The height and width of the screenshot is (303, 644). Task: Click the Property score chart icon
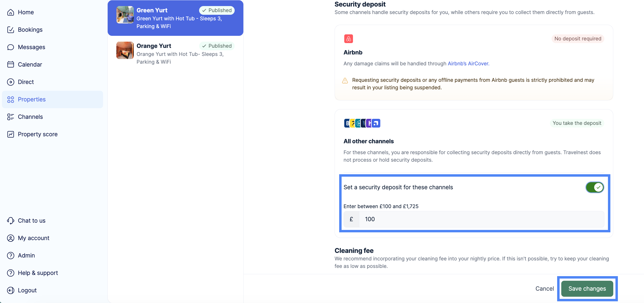tap(10, 134)
